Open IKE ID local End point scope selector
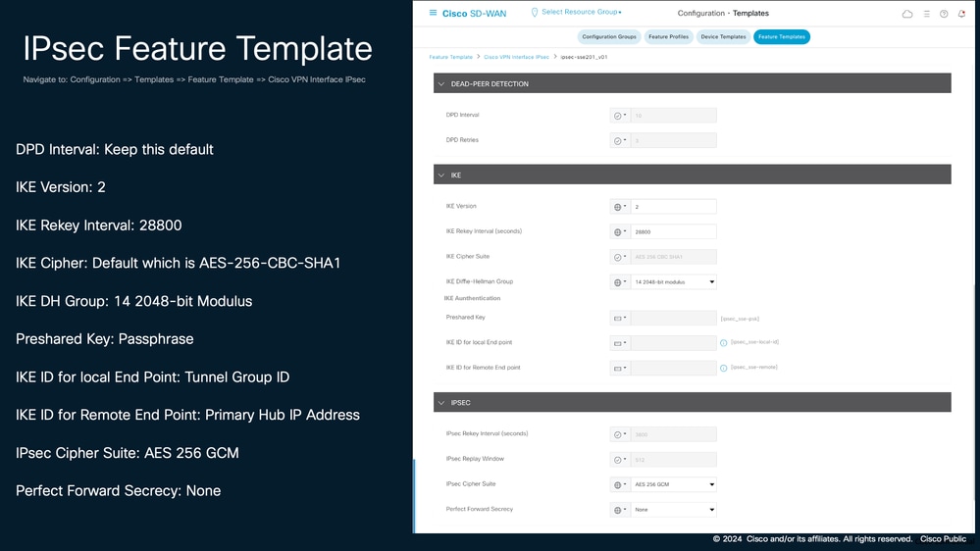The image size is (980, 551). coord(620,343)
